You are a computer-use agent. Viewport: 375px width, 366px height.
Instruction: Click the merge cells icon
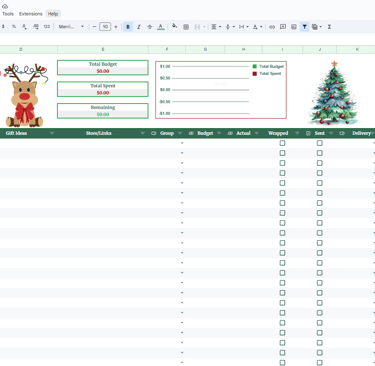197,27
